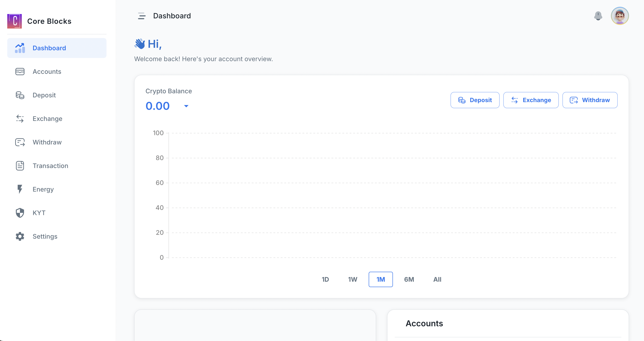This screenshot has height=341, width=644.
Task: Go to Withdraw in sidebar menu
Action: pos(47,142)
